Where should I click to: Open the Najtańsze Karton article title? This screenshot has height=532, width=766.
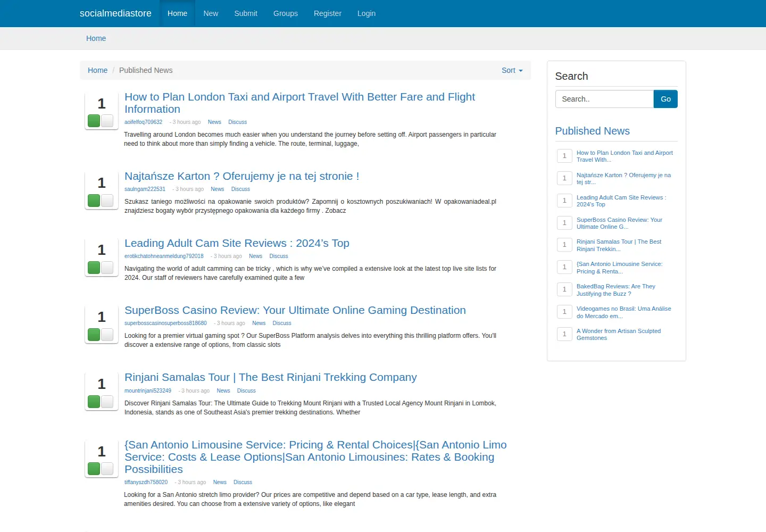[x=242, y=176]
